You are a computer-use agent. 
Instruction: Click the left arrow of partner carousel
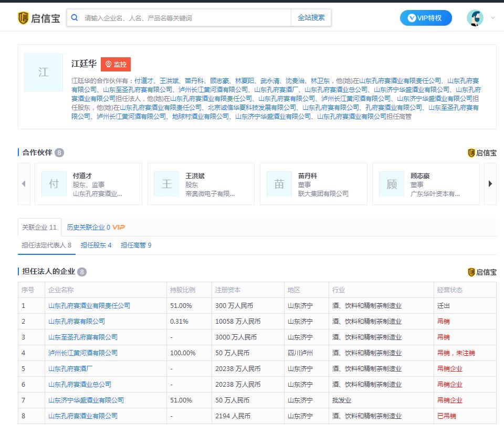24,184
